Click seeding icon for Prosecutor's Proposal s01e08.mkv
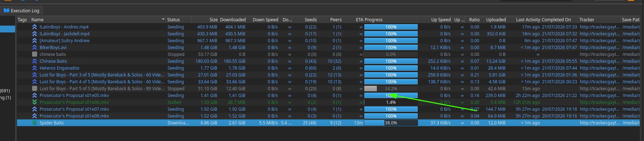This screenshot has height=141, width=644. tap(35, 116)
